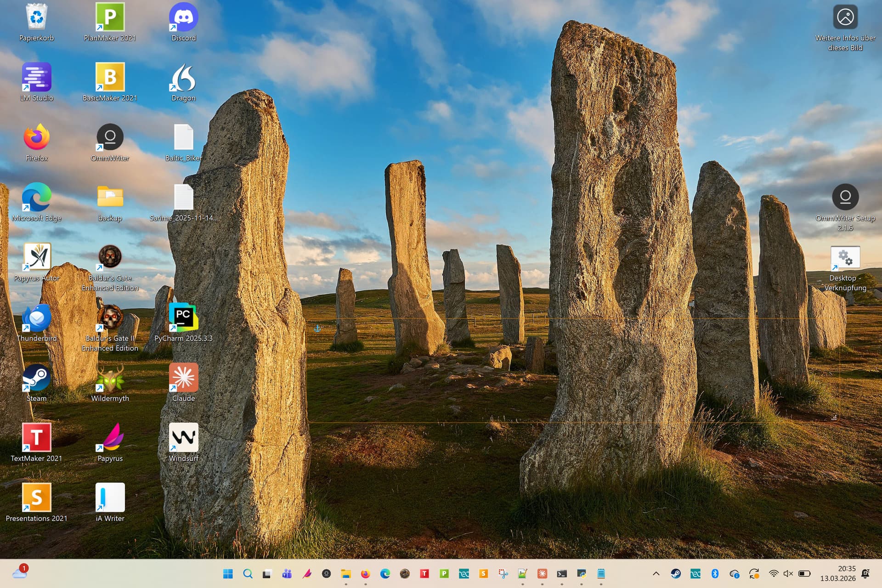Select Windsurf desktop shortcut
Screen dimensions: 882x588
[x=183, y=437]
